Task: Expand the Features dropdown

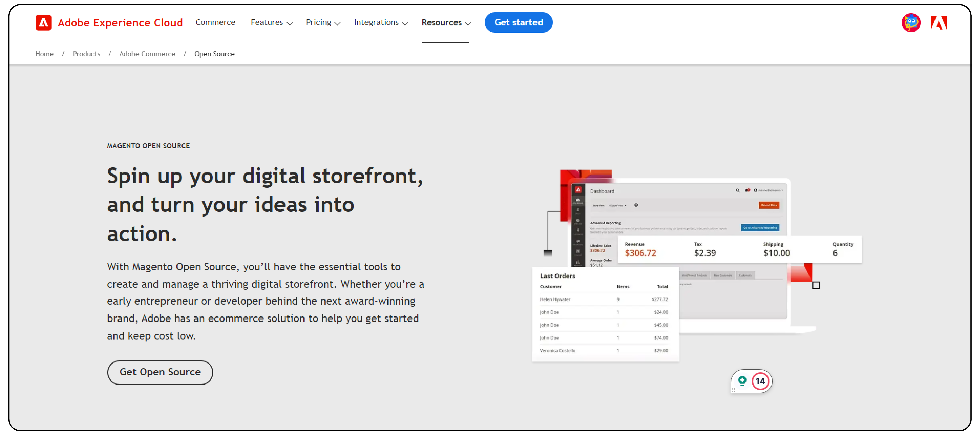Action: click(272, 22)
